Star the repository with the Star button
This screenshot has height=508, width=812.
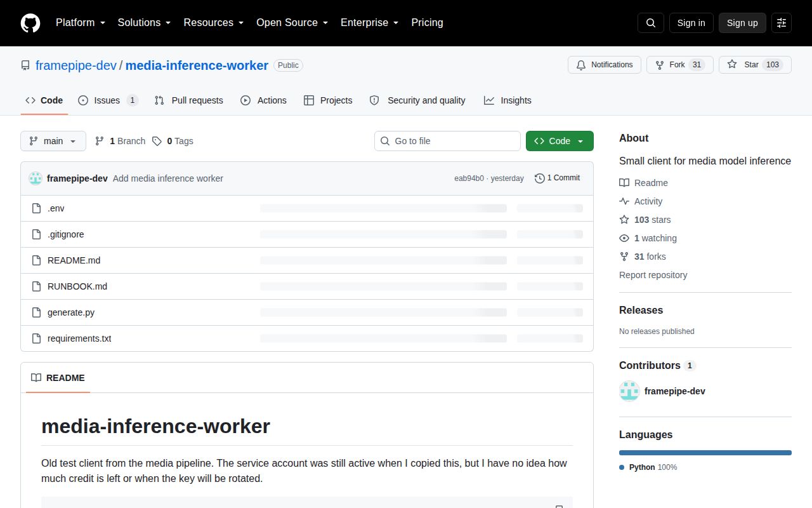[755, 65]
